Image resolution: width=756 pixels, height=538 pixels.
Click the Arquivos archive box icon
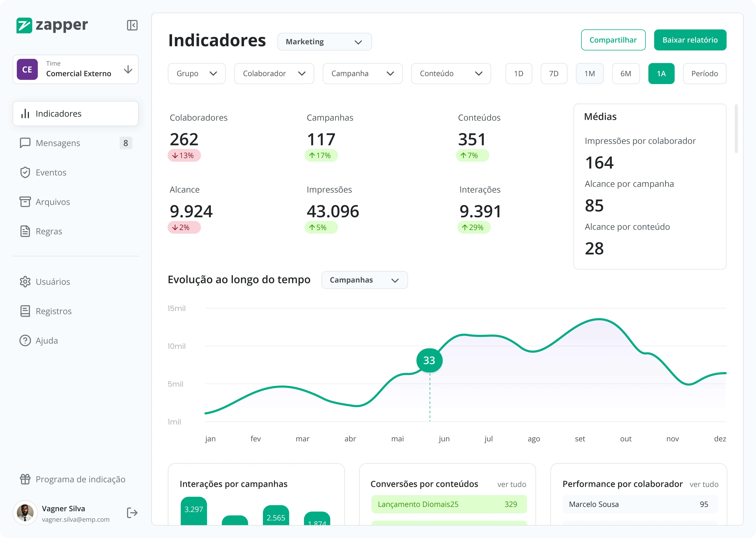coord(25,202)
